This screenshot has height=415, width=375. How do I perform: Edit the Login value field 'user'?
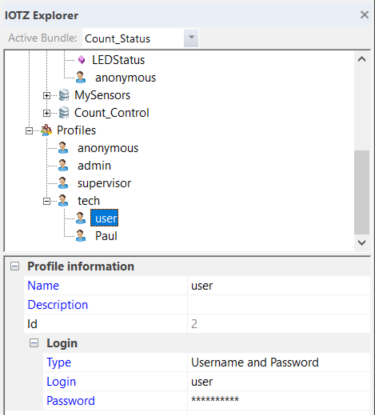click(279, 382)
